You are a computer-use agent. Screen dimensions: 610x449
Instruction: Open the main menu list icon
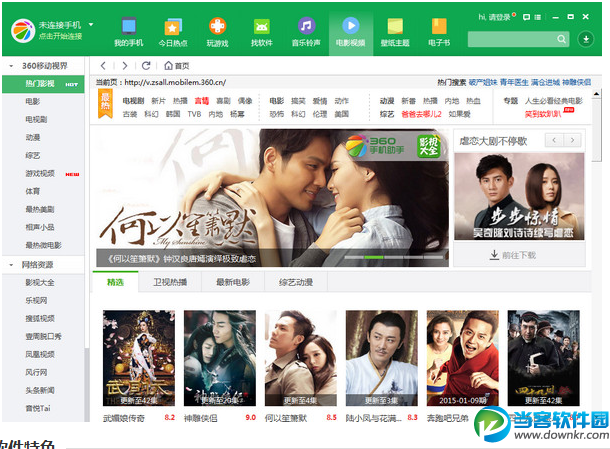(538, 17)
